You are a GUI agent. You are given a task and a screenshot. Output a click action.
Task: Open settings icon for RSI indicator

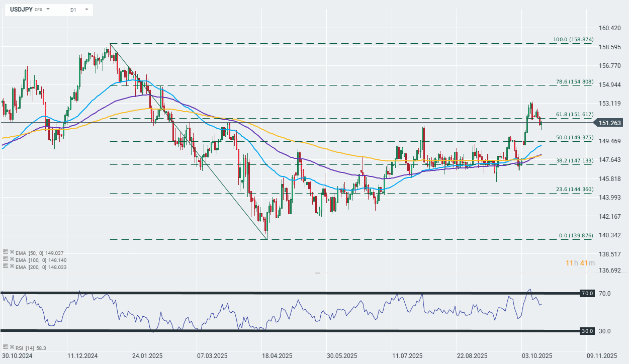[x=5, y=347]
